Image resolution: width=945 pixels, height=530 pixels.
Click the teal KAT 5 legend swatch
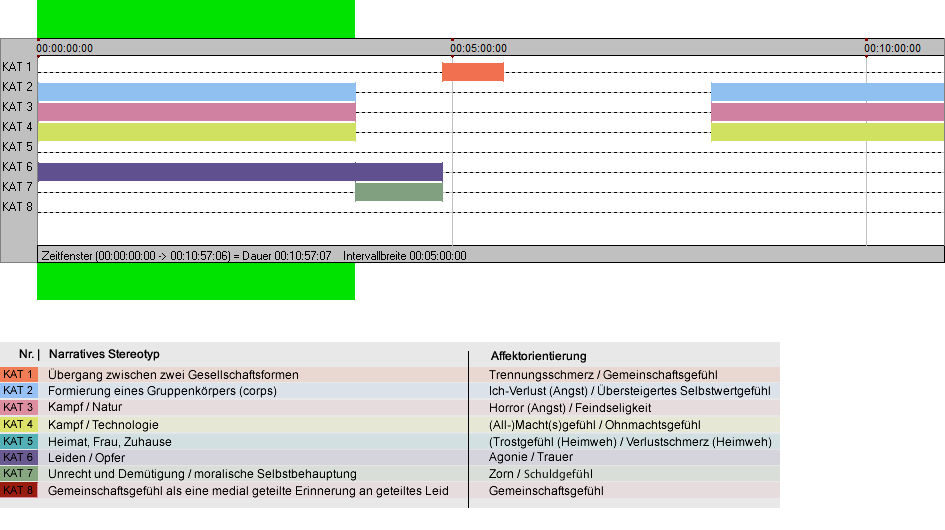19,441
